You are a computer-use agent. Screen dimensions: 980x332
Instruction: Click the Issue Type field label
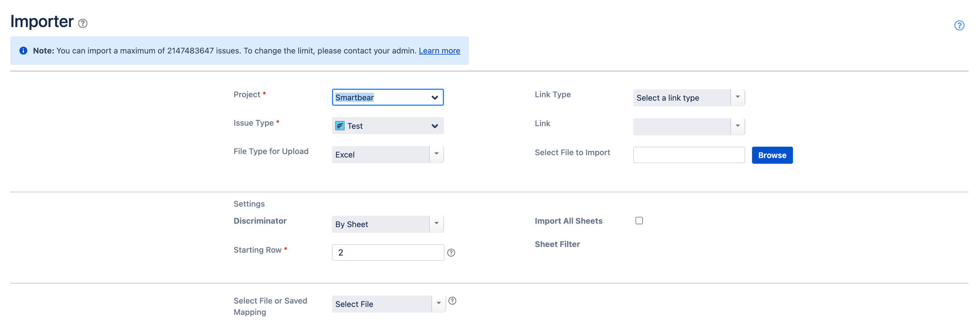click(253, 123)
